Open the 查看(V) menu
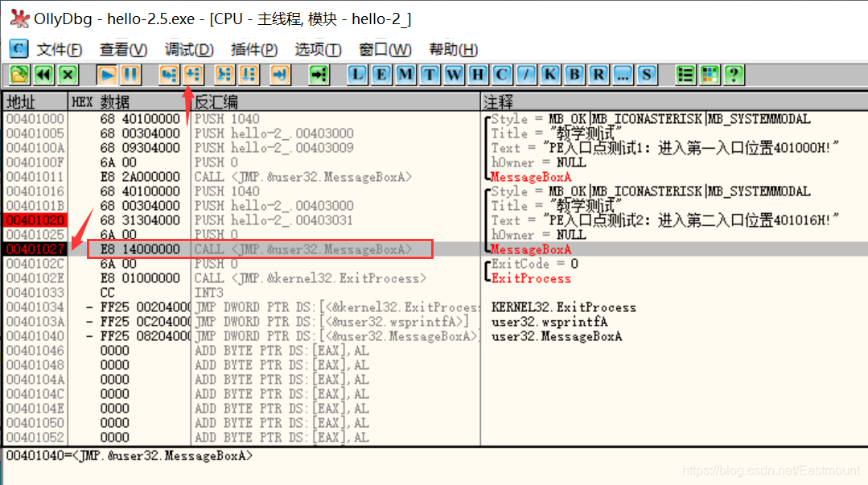868x485 pixels. [123, 50]
